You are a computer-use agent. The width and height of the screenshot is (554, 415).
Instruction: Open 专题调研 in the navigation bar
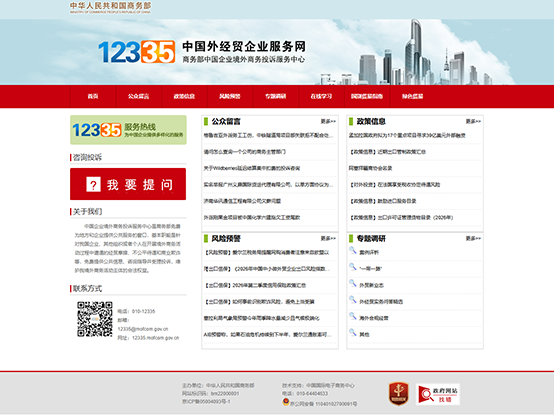276,96
